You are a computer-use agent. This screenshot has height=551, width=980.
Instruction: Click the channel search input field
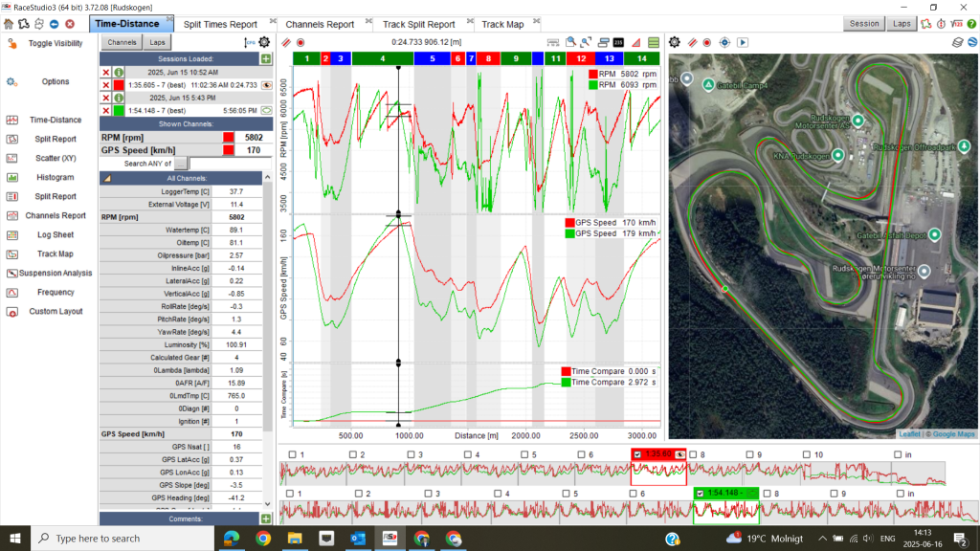231,164
